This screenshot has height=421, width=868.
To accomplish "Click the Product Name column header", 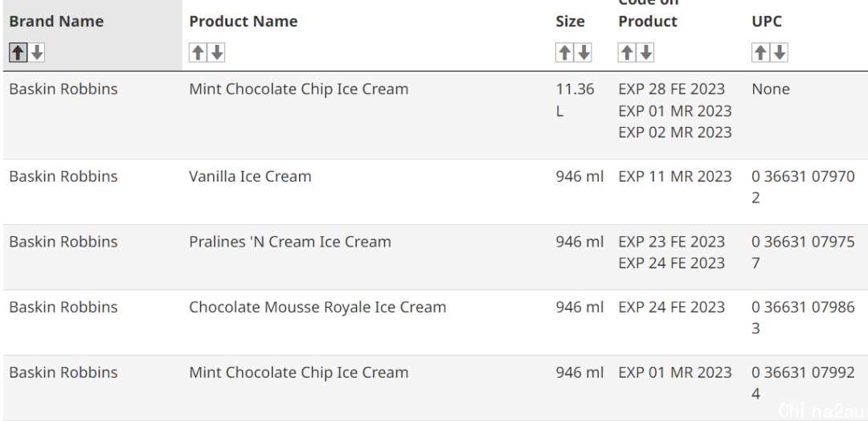I will tap(243, 22).
